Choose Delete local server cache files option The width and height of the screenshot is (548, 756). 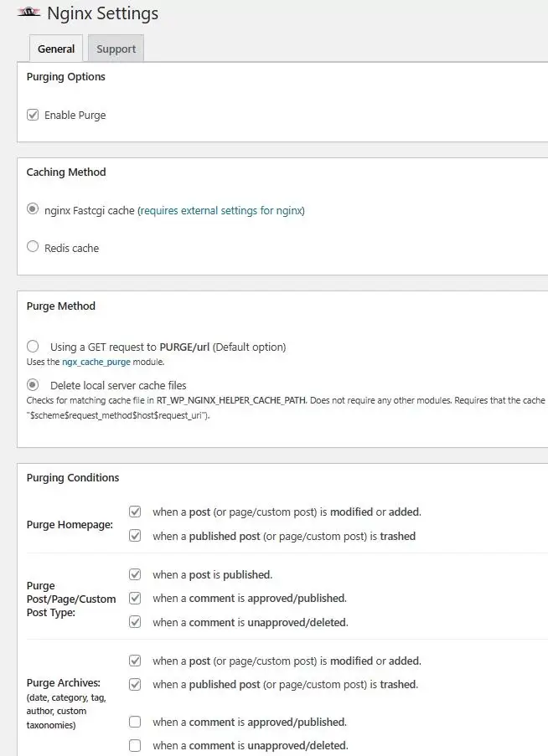tap(34, 385)
